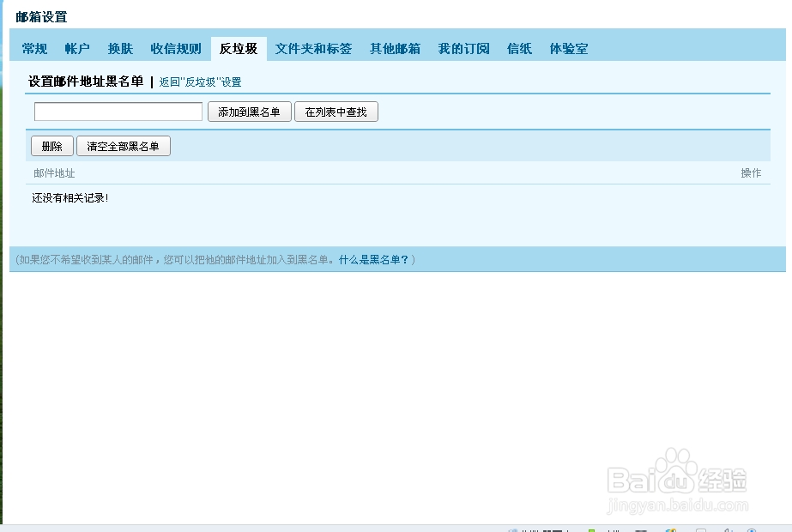792x532 pixels.
Task: Click the blacklist email input field
Action: (118, 111)
